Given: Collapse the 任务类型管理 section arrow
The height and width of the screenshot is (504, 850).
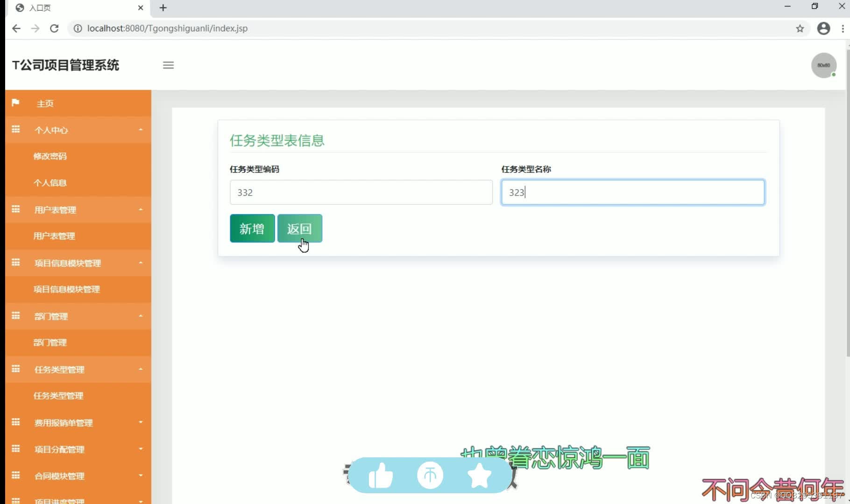Looking at the screenshot, I should click(x=141, y=369).
